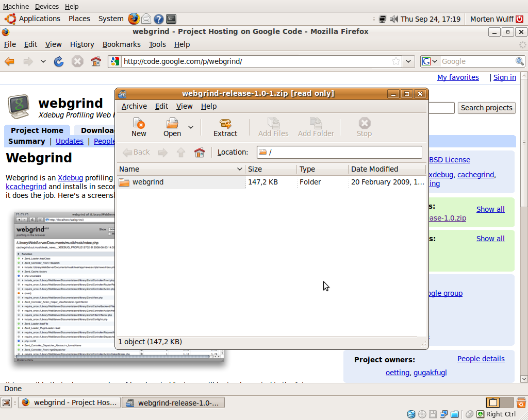Reload the current Firefox page
Image resolution: width=528 pixels, height=420 pixels.
[59, 62]
